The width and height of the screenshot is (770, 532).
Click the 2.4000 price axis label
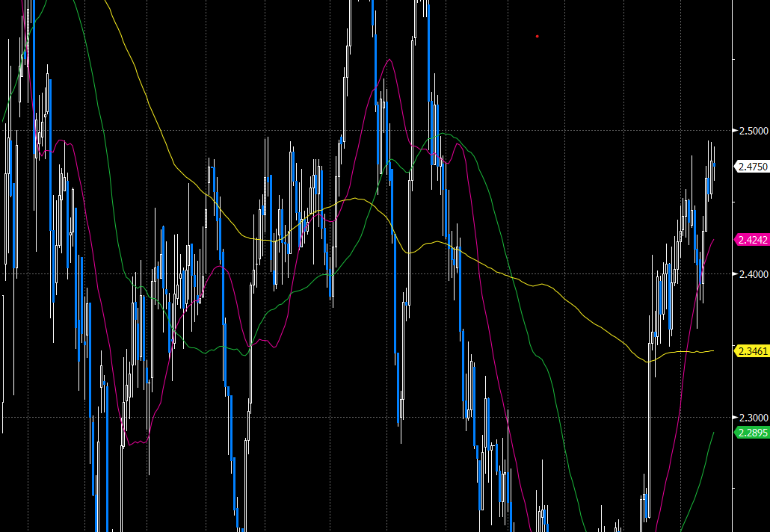point(754,274)
